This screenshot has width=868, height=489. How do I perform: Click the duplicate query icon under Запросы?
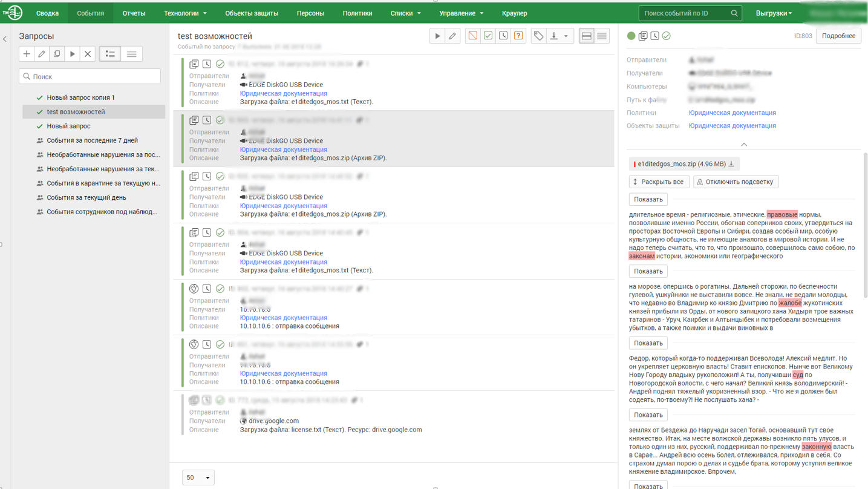point(57,54)
